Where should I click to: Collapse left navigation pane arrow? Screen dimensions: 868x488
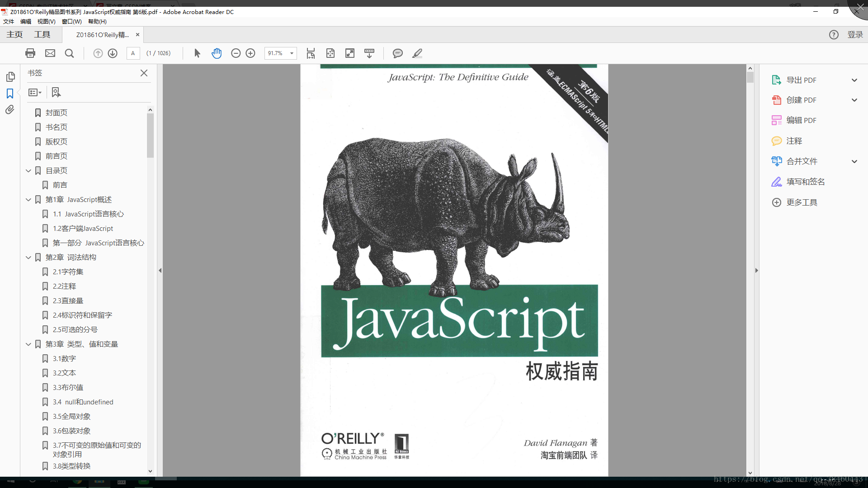pyautogui.click(x=160, y=270)
